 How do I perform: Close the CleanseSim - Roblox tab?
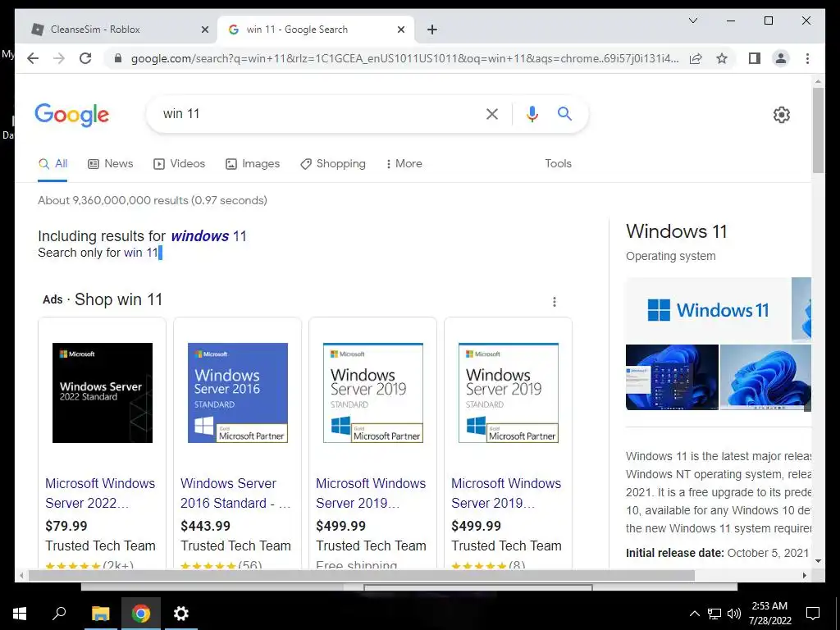[x=204, y=30]
